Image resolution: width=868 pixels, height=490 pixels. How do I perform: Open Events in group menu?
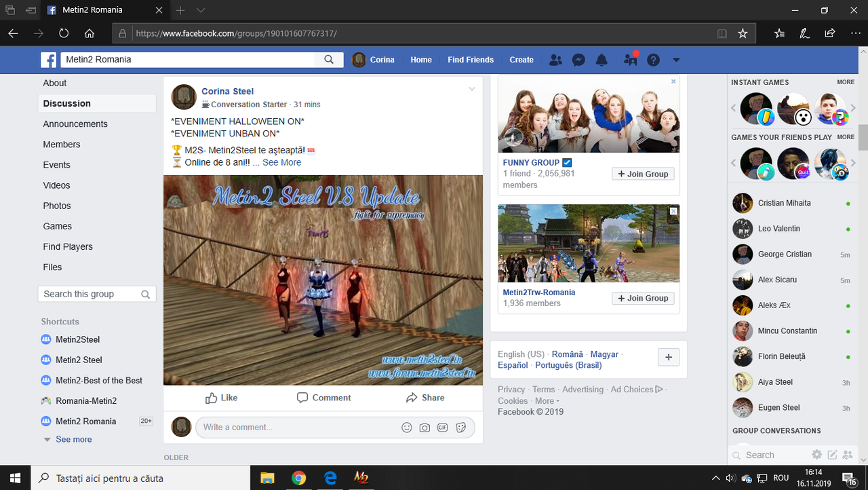[56, 164]
